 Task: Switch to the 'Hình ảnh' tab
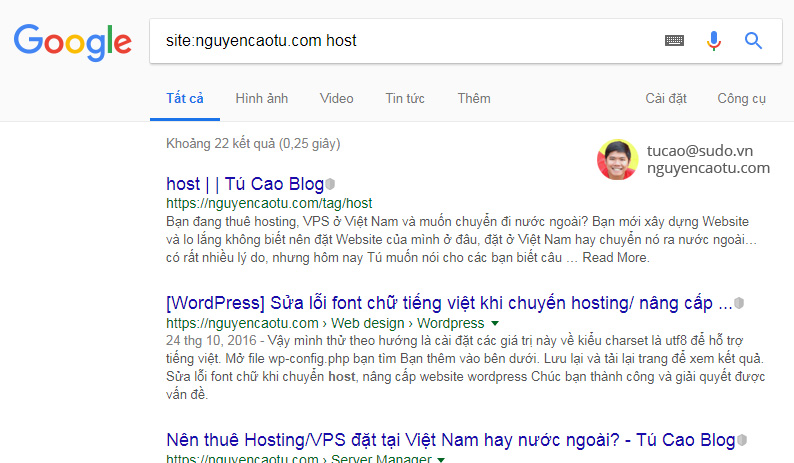262,98
